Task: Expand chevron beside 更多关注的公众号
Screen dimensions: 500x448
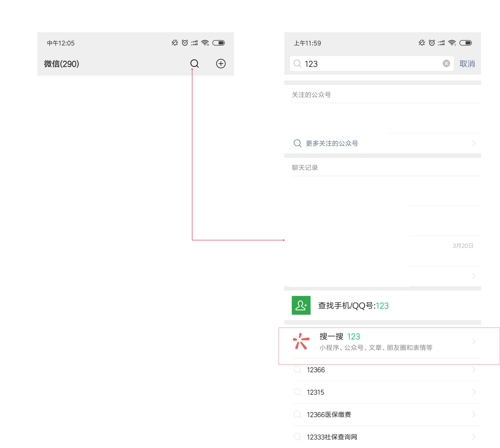Action: (x=474, y=143)
